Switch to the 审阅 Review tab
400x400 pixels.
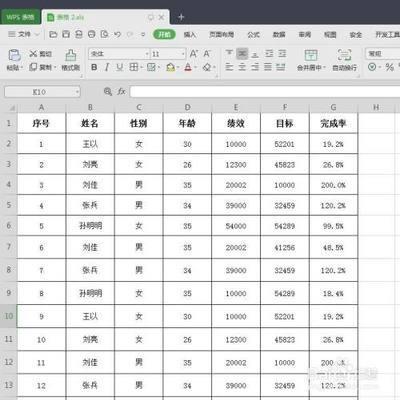point(305,34)
